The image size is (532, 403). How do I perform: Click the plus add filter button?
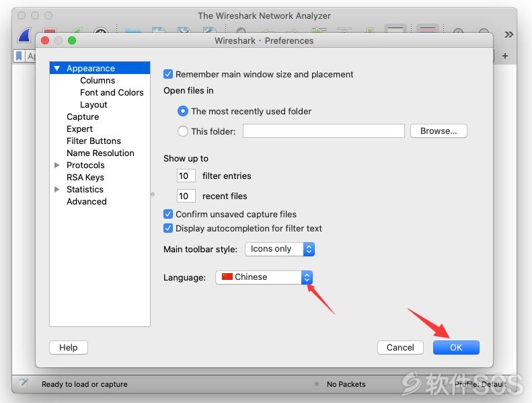(505, 56)
